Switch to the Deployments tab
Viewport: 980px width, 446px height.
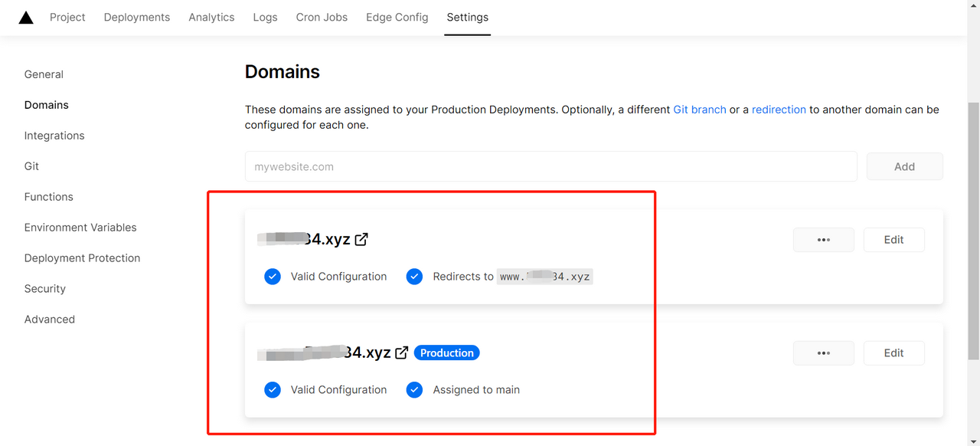click(x=137, y=17)
